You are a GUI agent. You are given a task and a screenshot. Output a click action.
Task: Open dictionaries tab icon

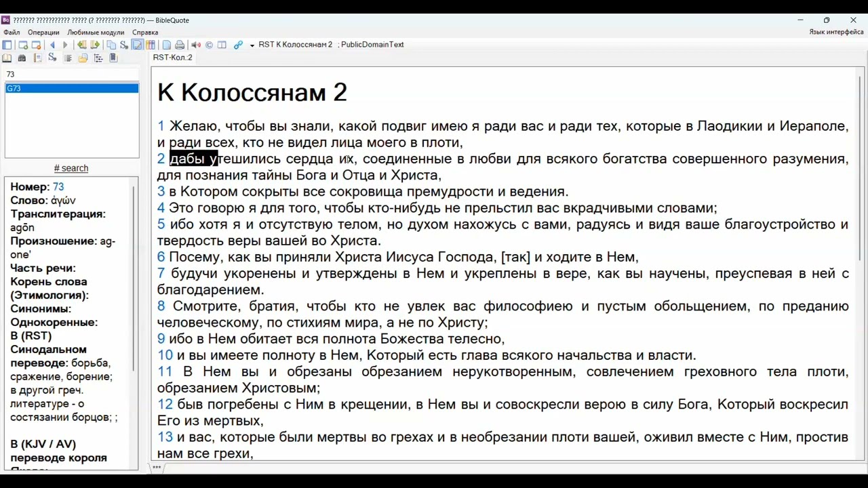click(38, 58)
